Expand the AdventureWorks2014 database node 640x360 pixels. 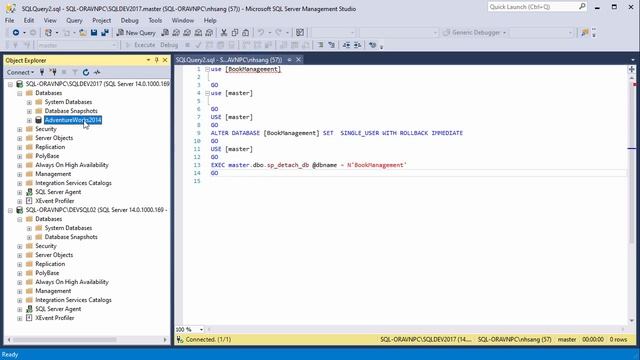(29, 120)
